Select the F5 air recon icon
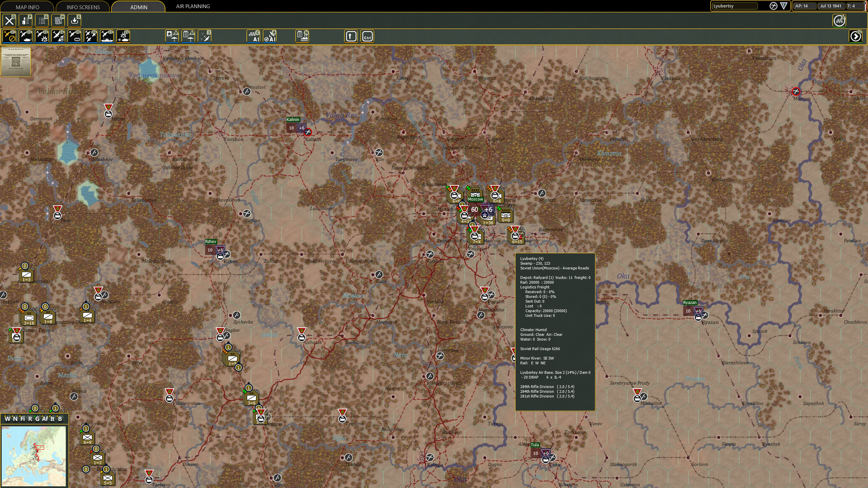Screen dimensions: 868x488 [x=75, y=36]
